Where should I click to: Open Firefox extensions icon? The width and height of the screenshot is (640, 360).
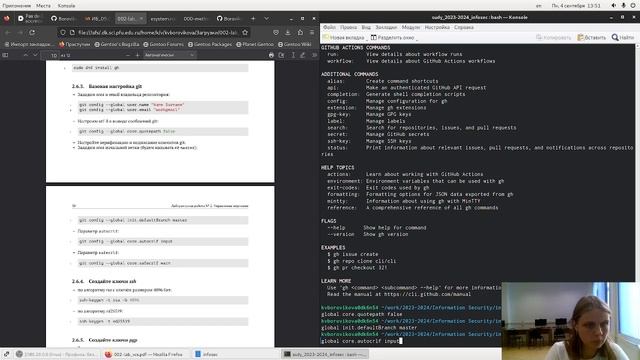pos(300,33)
